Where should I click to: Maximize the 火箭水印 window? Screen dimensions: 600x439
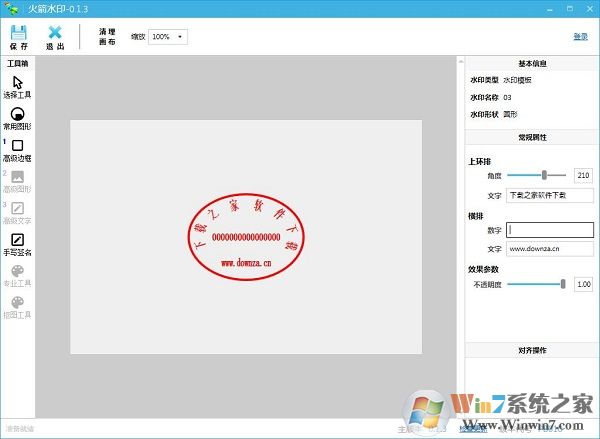570,8
